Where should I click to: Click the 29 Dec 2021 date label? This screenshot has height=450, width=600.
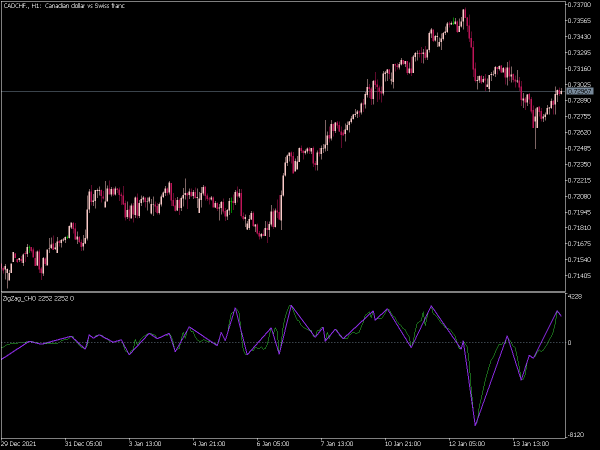[x=18, y=444]
